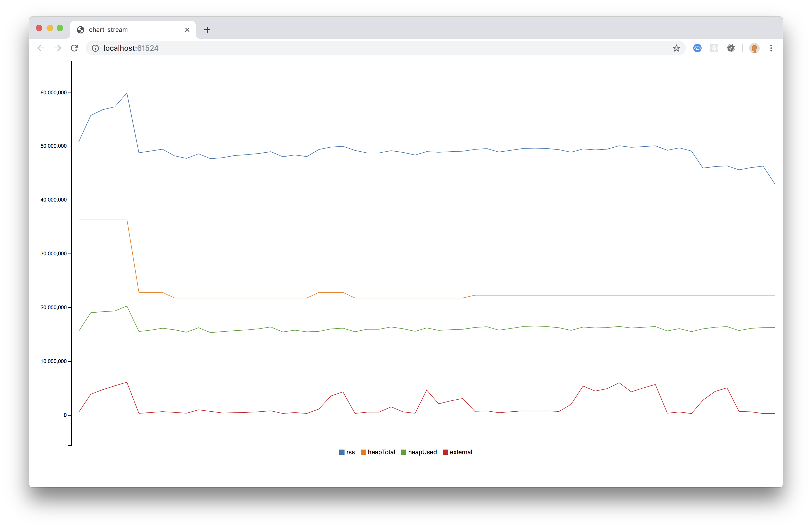
Task: Open Chrome's three-dot menu
Action: [x=771, y=48]
